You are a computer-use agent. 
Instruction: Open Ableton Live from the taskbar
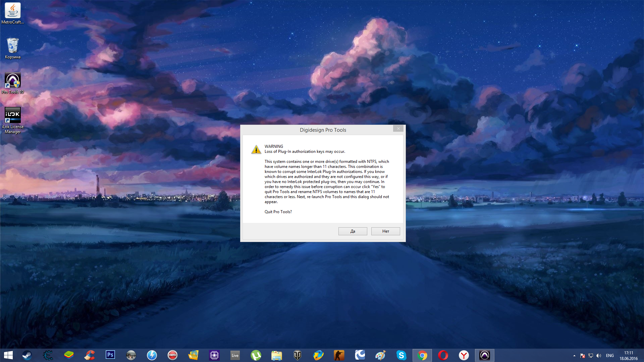click(x=235, y=355)
